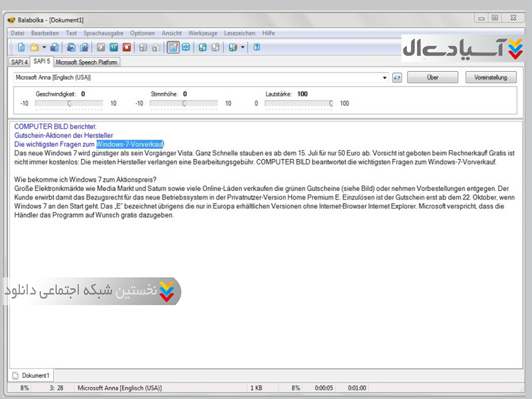
Task: Expand the open file dropdown arrow
Action: click(44, 47)
